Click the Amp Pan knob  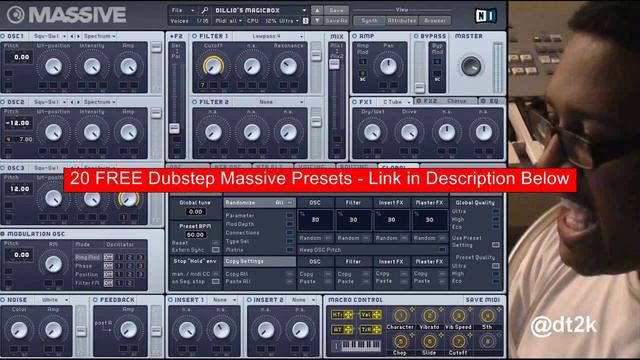[388, 66]
